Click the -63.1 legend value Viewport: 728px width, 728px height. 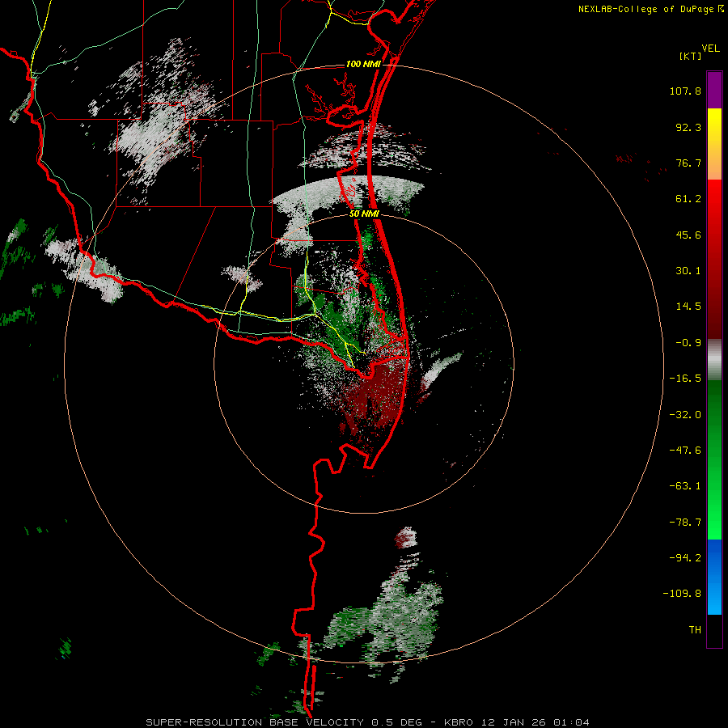coord(685,486)
